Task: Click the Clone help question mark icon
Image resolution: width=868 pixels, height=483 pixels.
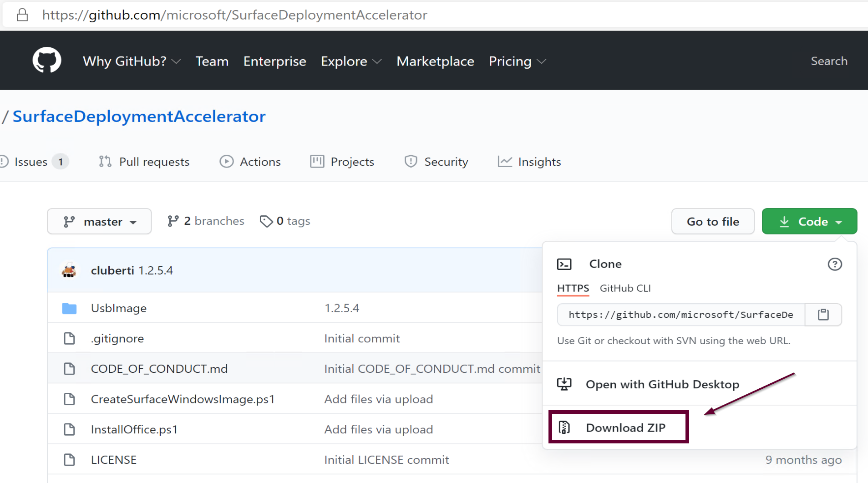Action: (x=834, y=264)
